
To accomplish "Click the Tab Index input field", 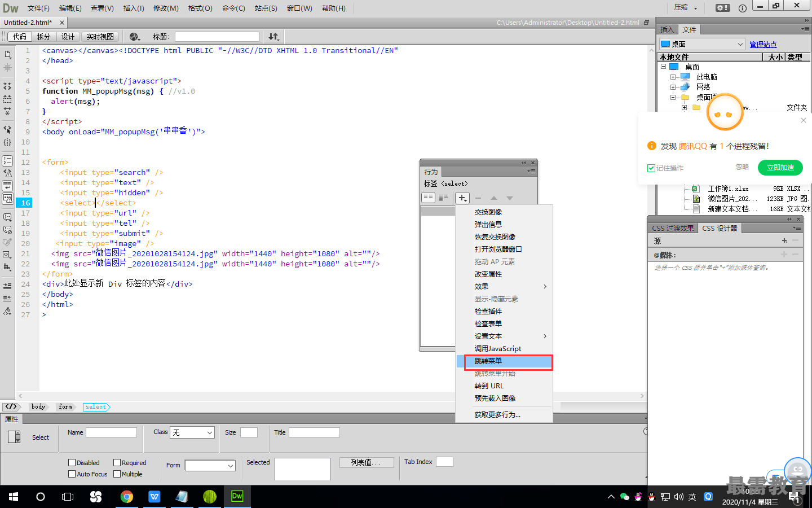I will [x=444, y=462].
